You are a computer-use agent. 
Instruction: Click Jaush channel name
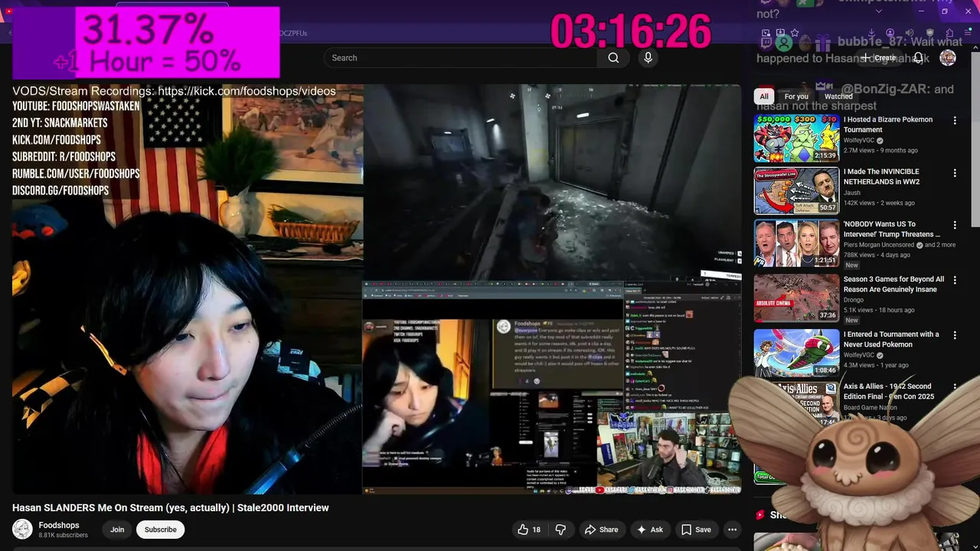(x=852, y=193)
